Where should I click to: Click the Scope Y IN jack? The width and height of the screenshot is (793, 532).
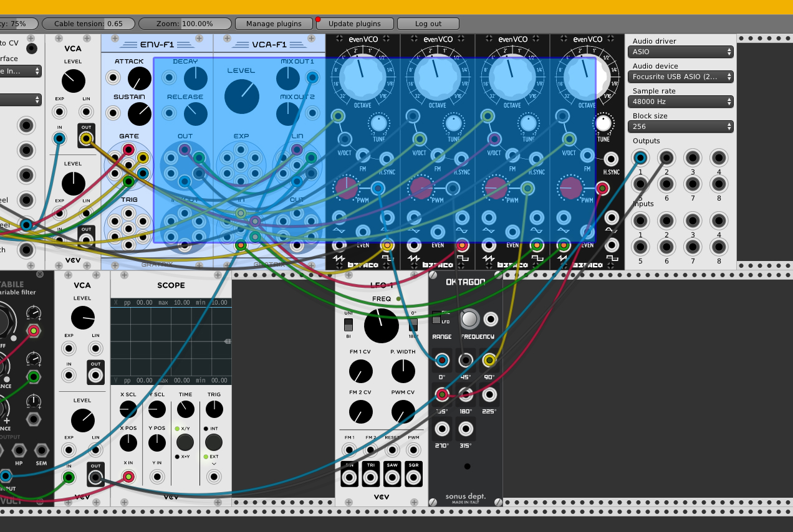[156, 477]
